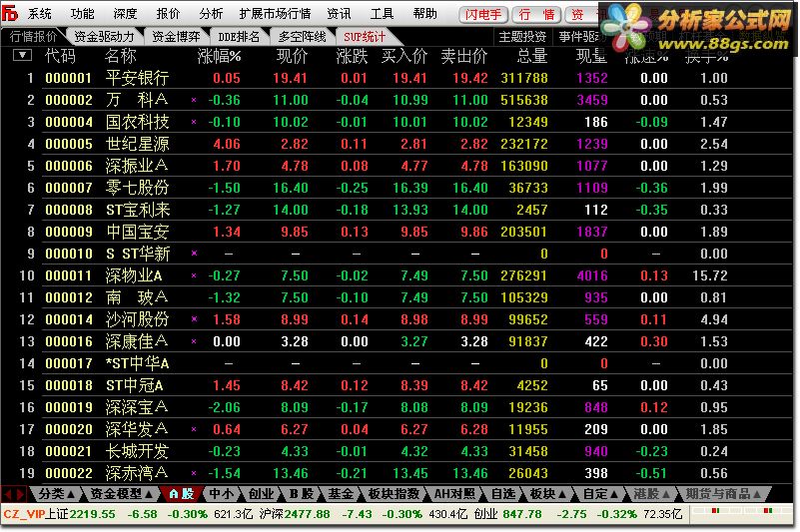
Task: Switch to the DDE排名 tab
Action: point(239,37)
